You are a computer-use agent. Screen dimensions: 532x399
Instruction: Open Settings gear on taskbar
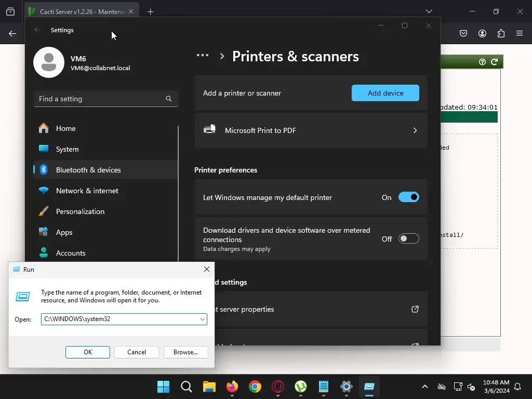347,387
